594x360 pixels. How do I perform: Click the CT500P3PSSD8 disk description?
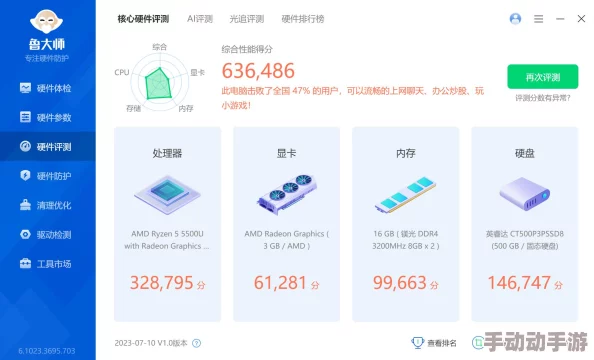click(x=525, y=240)
